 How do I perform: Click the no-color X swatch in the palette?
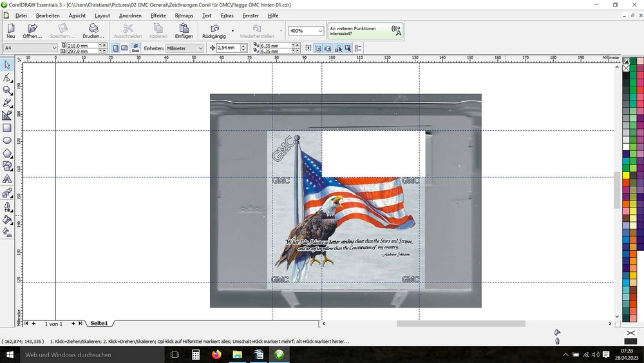[626, 68]
